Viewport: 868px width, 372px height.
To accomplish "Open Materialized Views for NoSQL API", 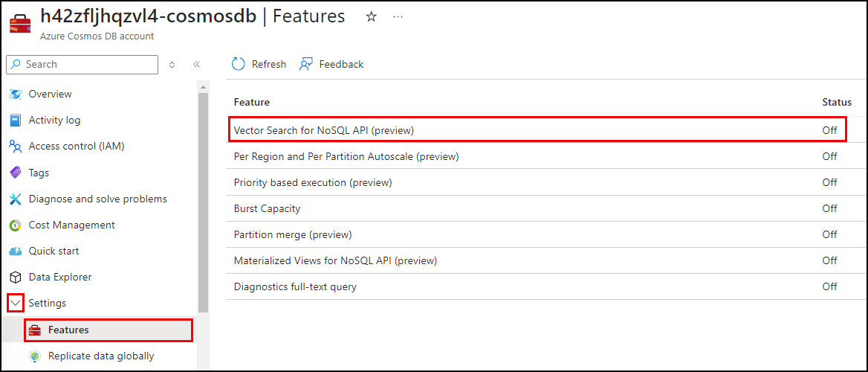I will tap(335, 260).
